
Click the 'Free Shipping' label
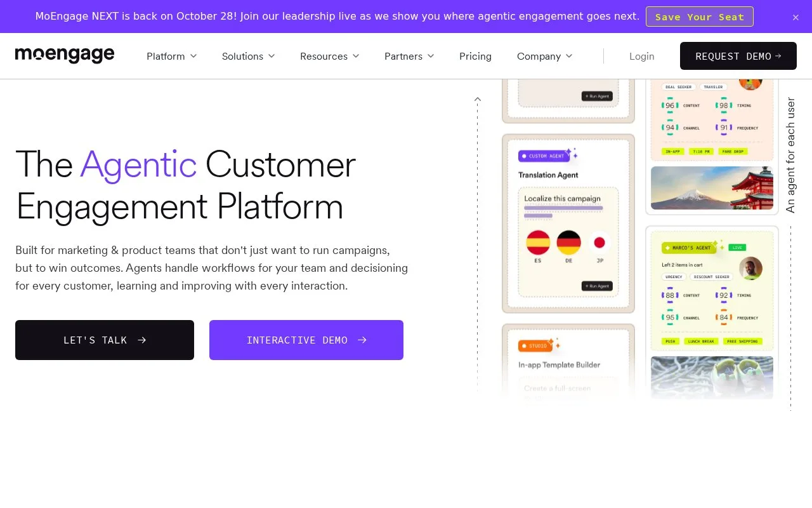(x=742, y=342)
